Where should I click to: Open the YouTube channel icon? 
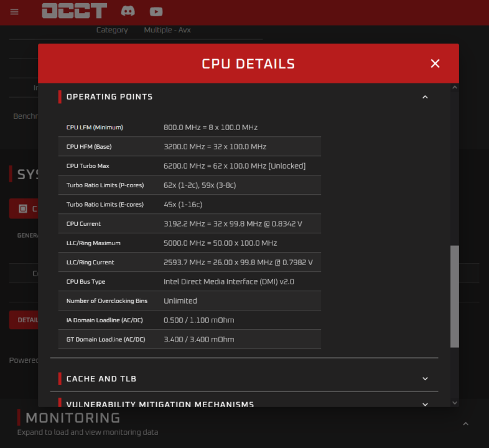click(x=156, y=11)
